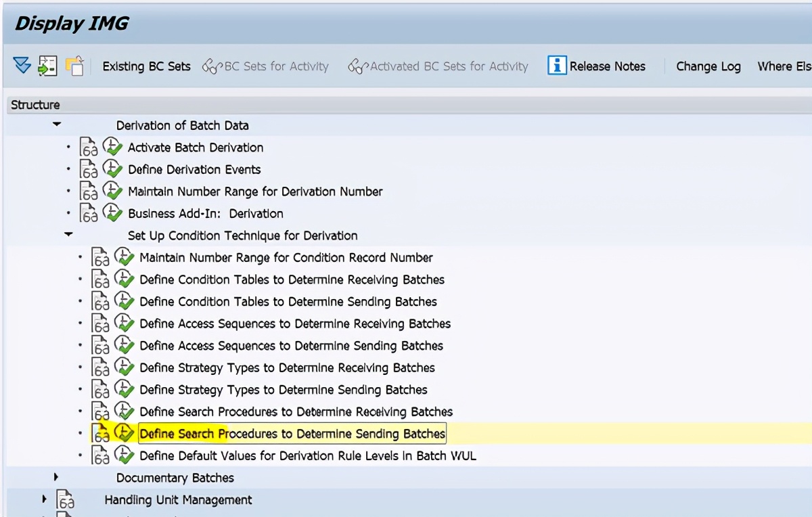Viewport: 812px width, 517px height.
Task: Execute icon for Define Search Procedures to Determine Sending Batches
Action: [124, 433]
